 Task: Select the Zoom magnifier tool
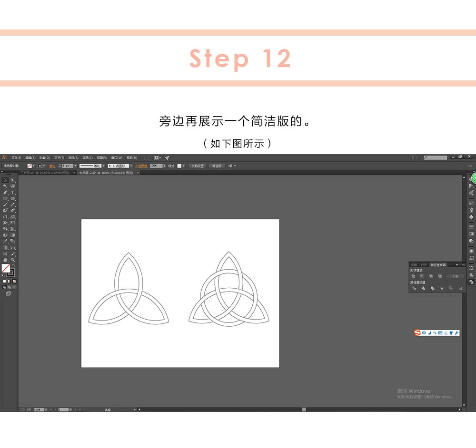click(13, 260)
